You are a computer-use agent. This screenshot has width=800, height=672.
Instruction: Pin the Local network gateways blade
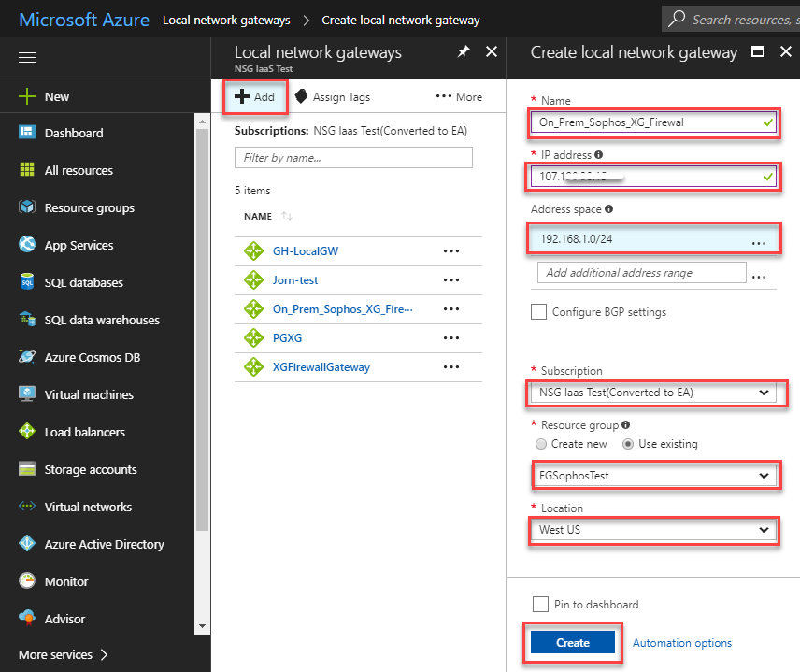[464, 53]
